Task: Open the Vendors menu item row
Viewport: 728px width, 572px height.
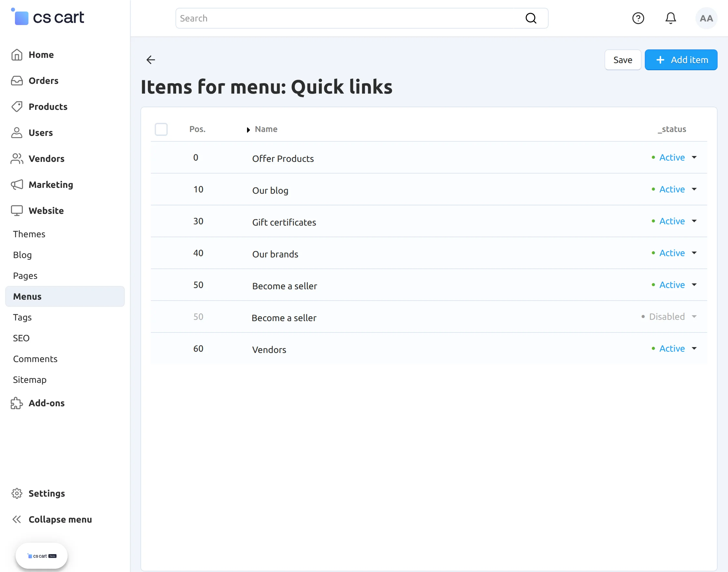Action: (429, 349)
